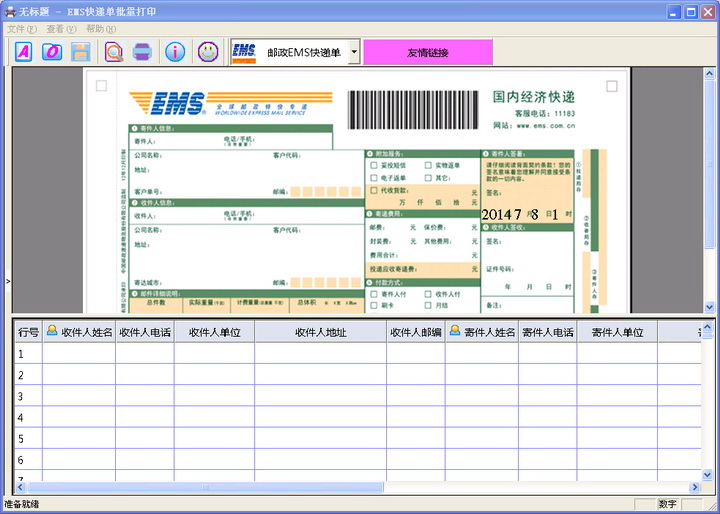This screenshot has width=720, height=514.
Task: Click the 寄件人电话 column header
Action: 548,332
